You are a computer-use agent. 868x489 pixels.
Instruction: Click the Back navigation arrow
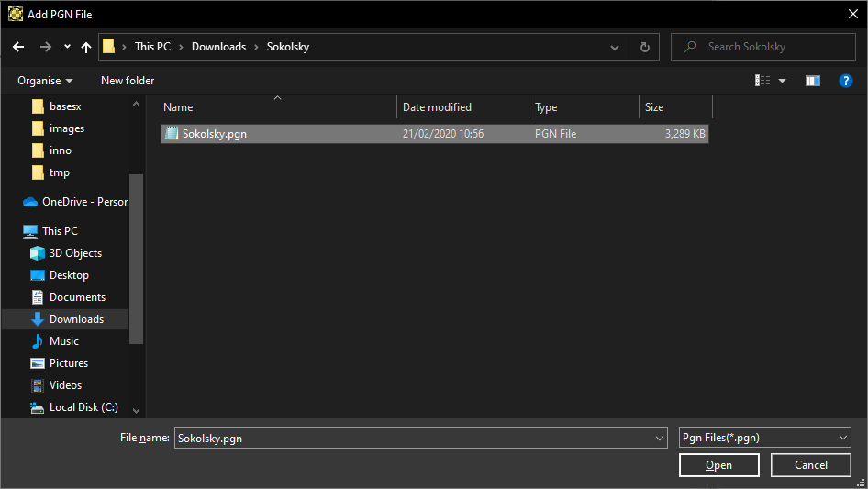pyautogui.click(x=18, y=47)
